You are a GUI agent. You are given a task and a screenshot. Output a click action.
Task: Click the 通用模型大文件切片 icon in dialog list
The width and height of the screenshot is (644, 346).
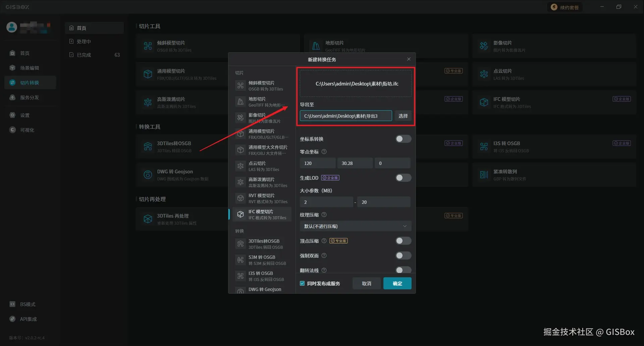pyautogui.click(x=240, y=150)
